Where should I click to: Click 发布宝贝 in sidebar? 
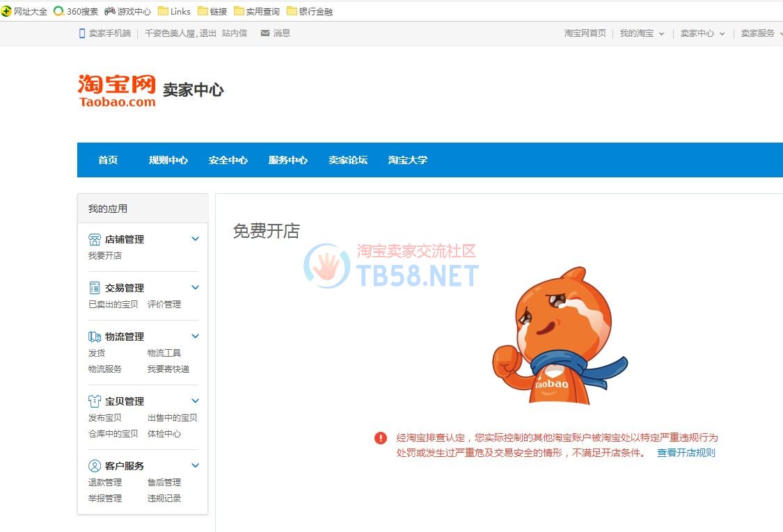[x=105, y=418]
